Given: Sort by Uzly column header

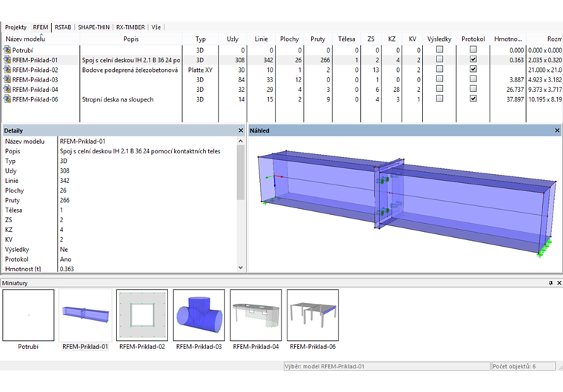Looking at the screenshot, I should pos(233,39).
